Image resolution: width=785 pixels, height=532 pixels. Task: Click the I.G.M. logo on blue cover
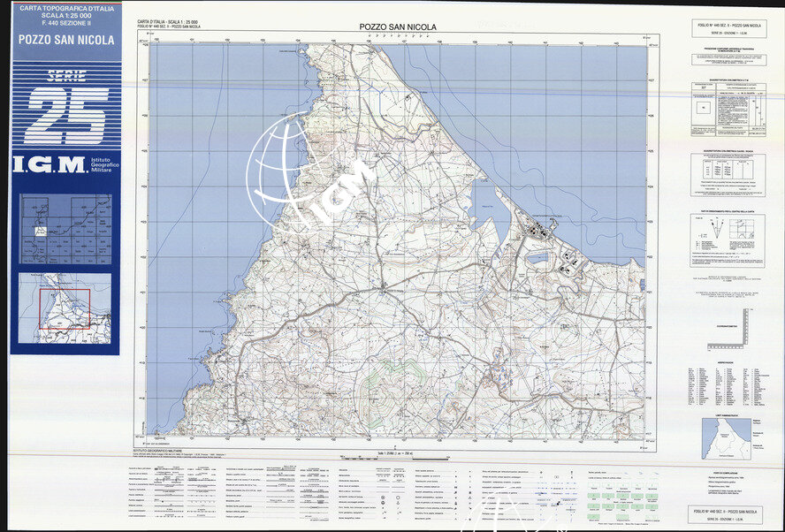click(x=50, y=164)
